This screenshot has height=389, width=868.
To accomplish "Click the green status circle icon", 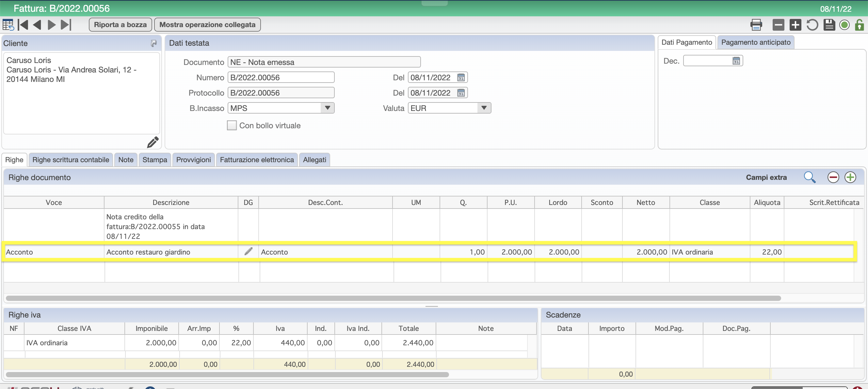I will (844, 24).
